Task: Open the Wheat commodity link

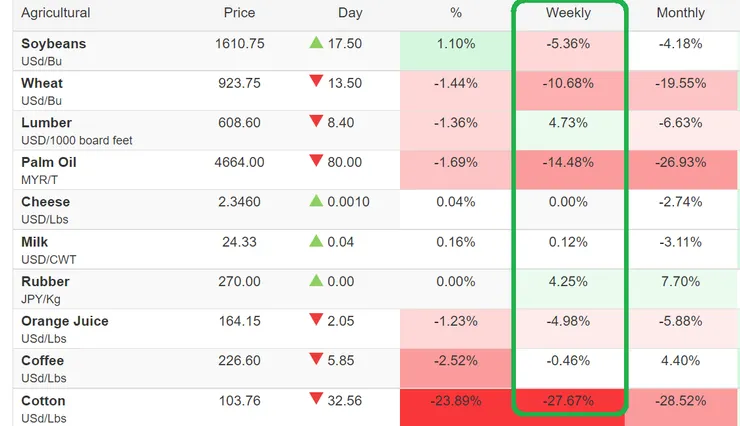Action: [42, 83]
